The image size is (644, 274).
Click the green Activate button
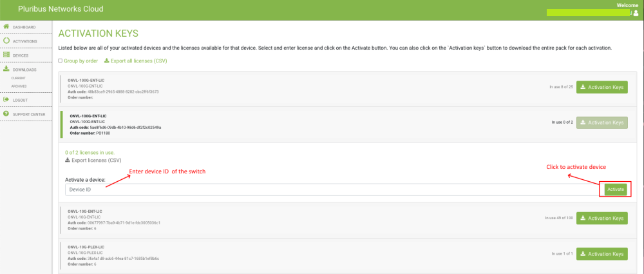pyautogui.click(x=615, y=190)
